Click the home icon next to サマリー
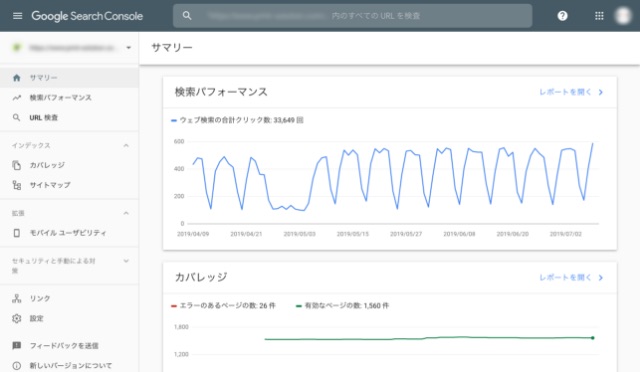 [x=16, y=78]
